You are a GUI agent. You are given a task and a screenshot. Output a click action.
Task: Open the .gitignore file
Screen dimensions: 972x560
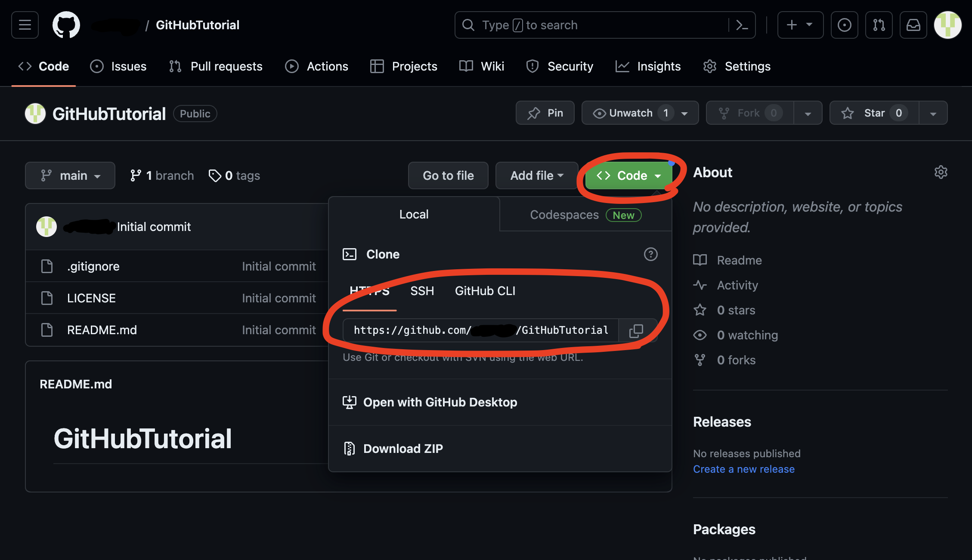[93, 266]
